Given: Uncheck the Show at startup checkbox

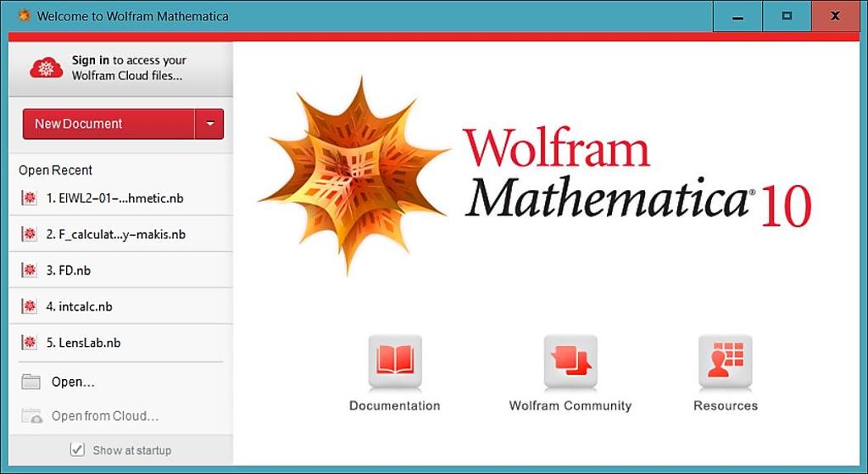Looking at the screenshot, I should pyautogui.click(x=77, y=449).
